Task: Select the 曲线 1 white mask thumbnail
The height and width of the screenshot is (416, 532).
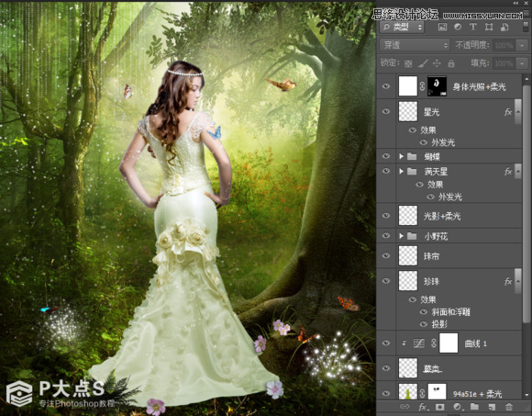Action: 449,343
